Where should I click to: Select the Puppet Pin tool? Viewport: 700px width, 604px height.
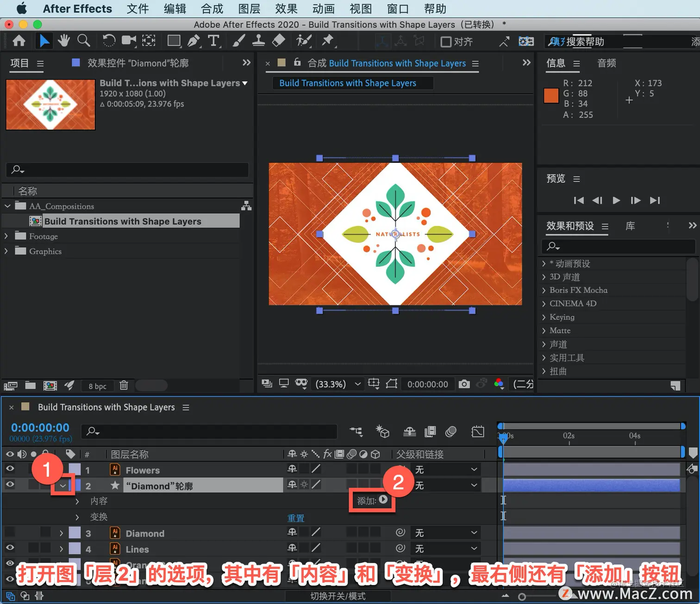pos(328,41)
